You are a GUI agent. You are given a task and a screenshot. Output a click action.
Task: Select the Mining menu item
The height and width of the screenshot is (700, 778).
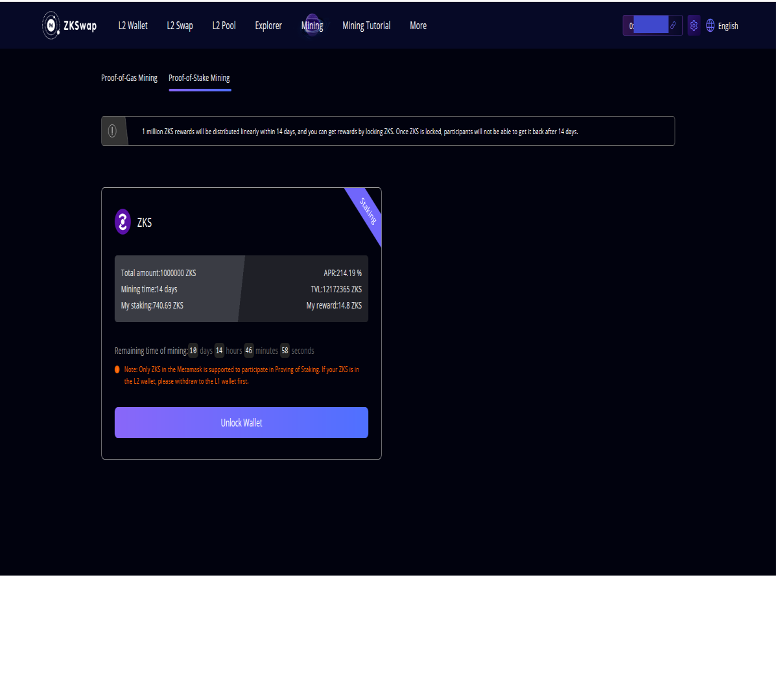point(312,25)
